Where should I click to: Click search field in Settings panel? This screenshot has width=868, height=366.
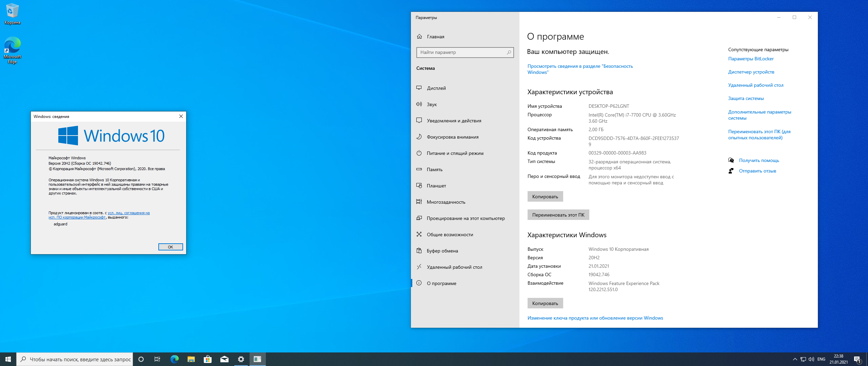465,52
